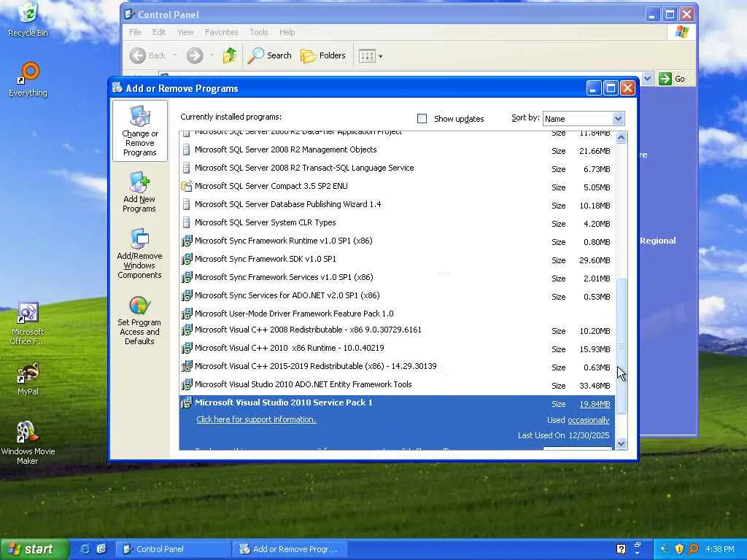Open the Favorites menu in Control Panel

pos(221,32)
